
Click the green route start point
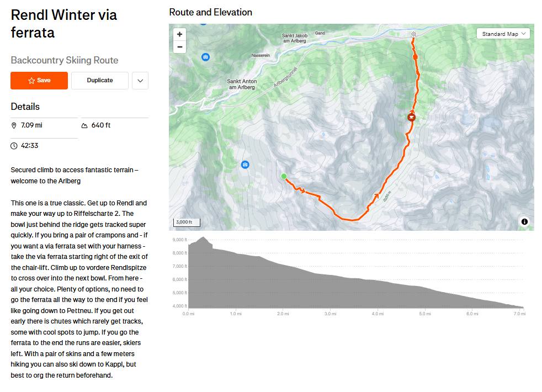pos(284,177)
